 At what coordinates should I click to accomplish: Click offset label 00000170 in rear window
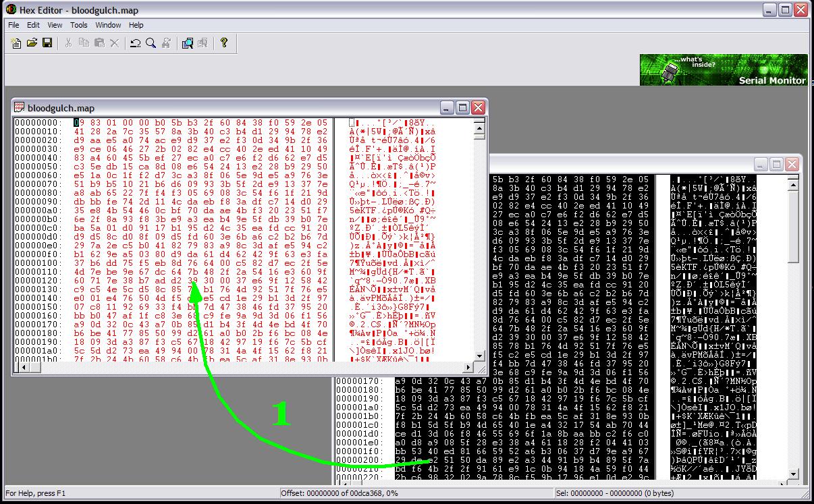(x=360, y=381)
